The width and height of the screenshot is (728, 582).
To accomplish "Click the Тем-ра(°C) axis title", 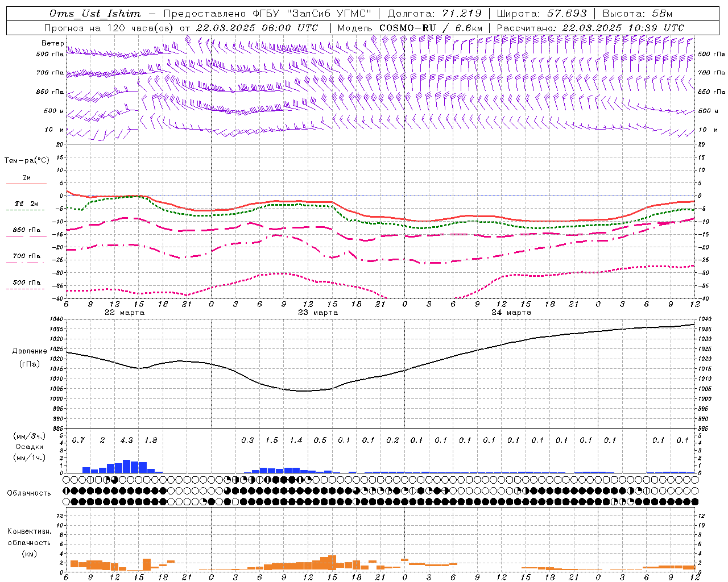I will (x=27, y=161).
